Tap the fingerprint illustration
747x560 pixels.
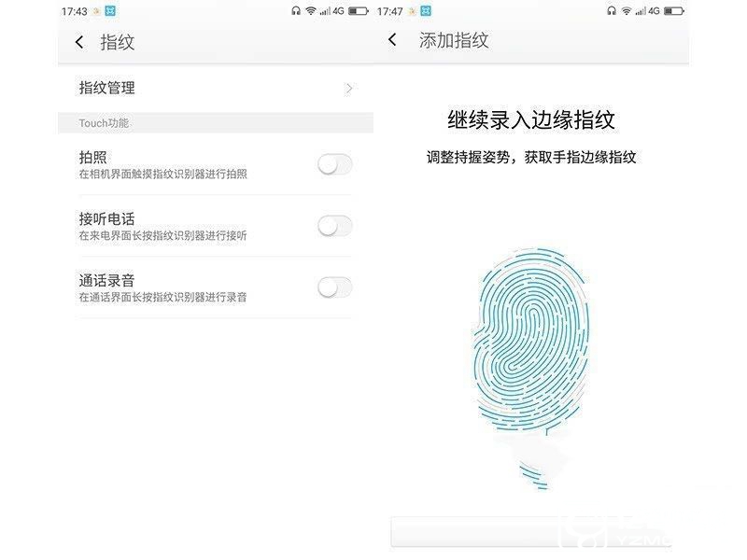(531, 368)
